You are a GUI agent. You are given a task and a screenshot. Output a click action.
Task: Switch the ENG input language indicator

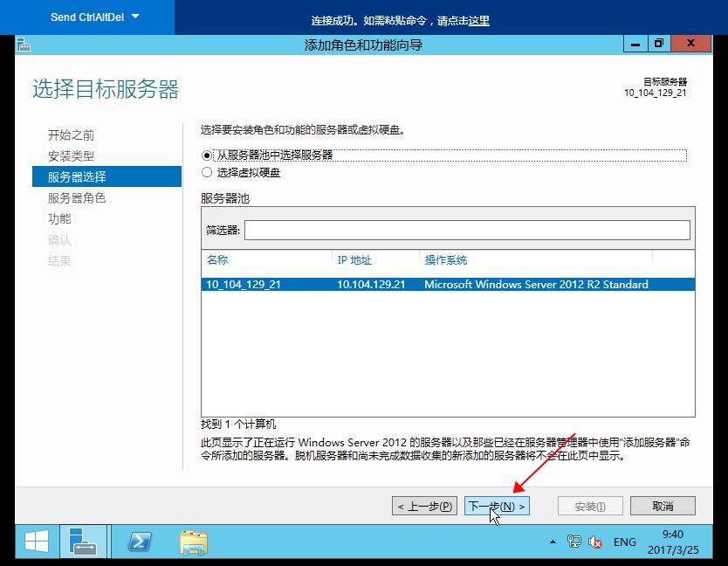click(x=624, y=542)
